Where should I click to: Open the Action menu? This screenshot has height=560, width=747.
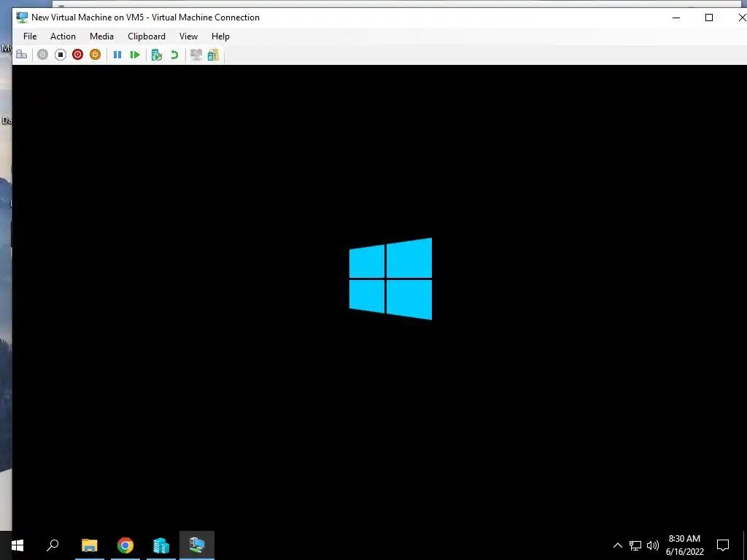pos(63,36)
